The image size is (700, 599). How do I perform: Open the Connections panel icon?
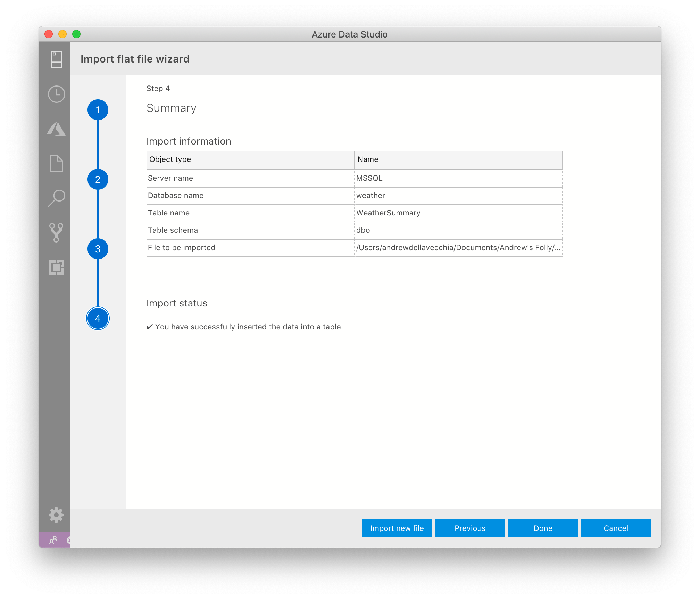pyautogui.click(x=56, y=59)
